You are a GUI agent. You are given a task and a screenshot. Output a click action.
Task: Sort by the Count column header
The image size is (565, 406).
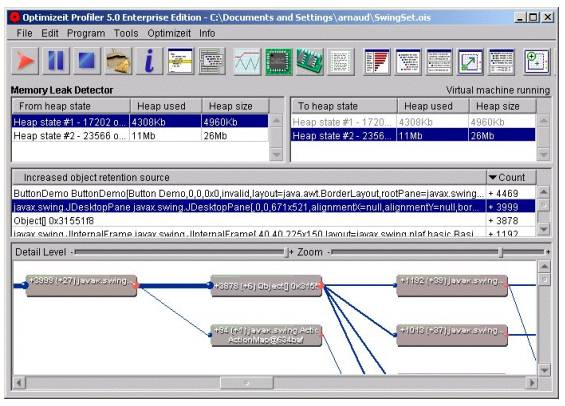click(x=511, y=177)
